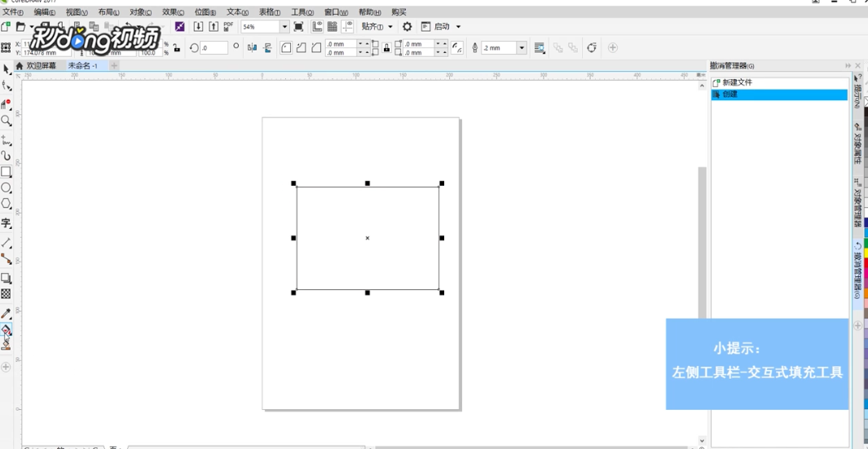
Task: Click the Wrap text icon
Action: pyautogui.click(x=540, y=47)
